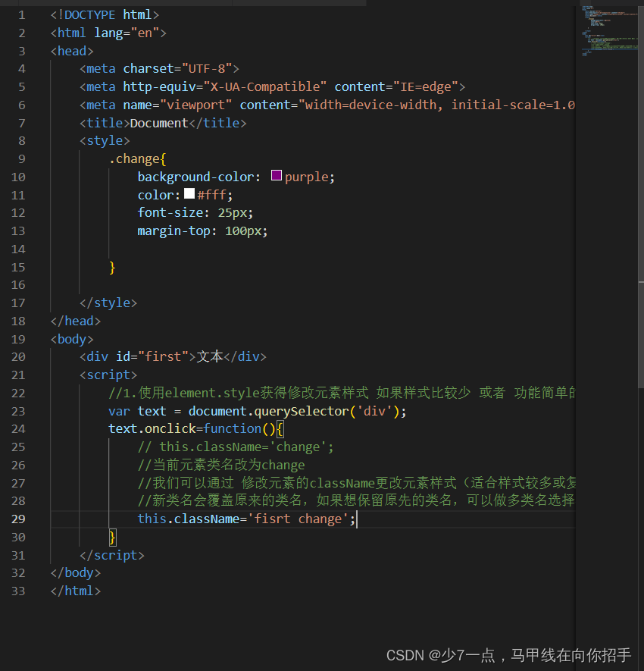Click line number 8 in gutter
This screenshot has height=671, width=644.
point(22,141)
